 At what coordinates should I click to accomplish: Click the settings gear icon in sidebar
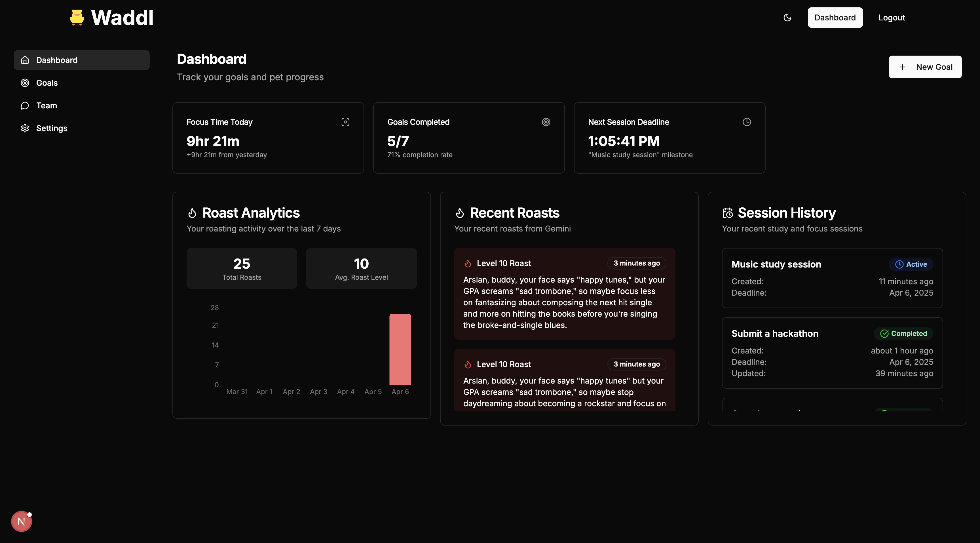(25, 128)
